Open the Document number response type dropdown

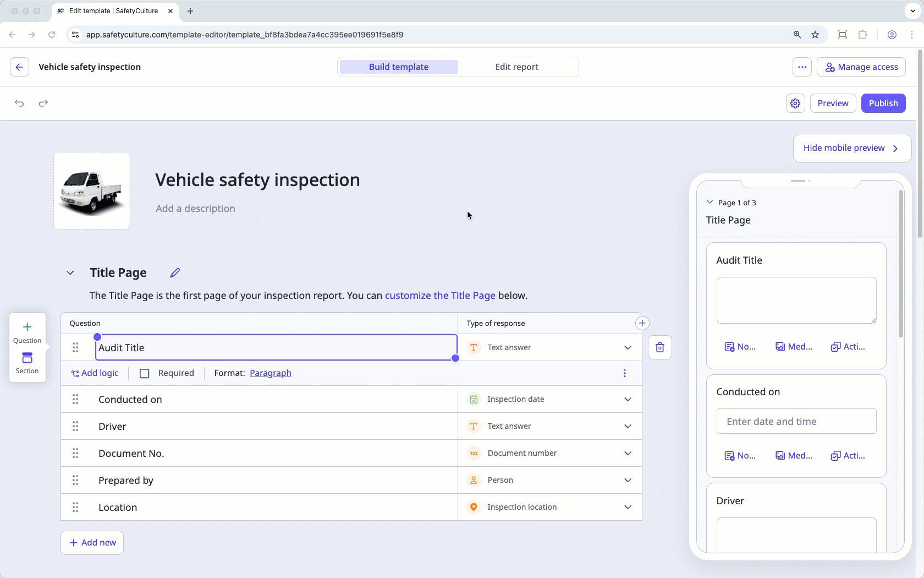point(550,453)
